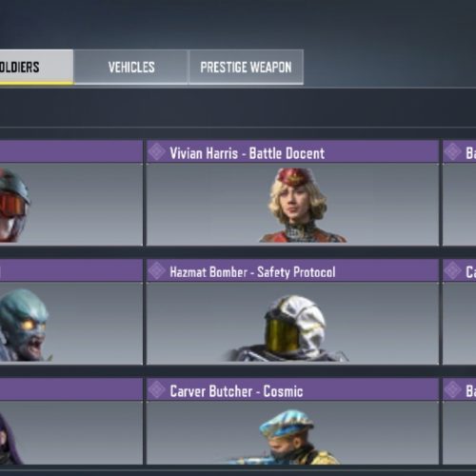Open the partially visible top-right skin card
Image resolution: width=476 pixels, height=476 pixels.
459,193
